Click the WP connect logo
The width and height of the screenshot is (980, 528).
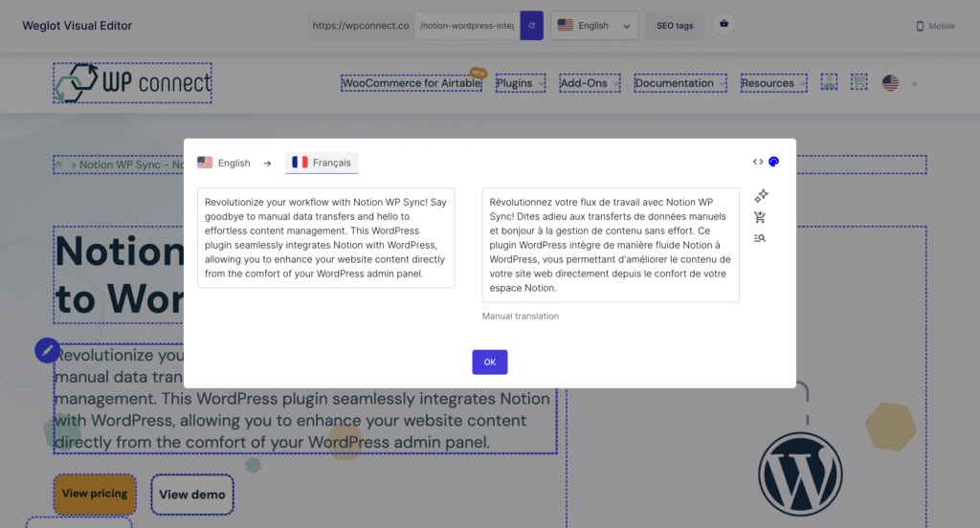(132, 82)
